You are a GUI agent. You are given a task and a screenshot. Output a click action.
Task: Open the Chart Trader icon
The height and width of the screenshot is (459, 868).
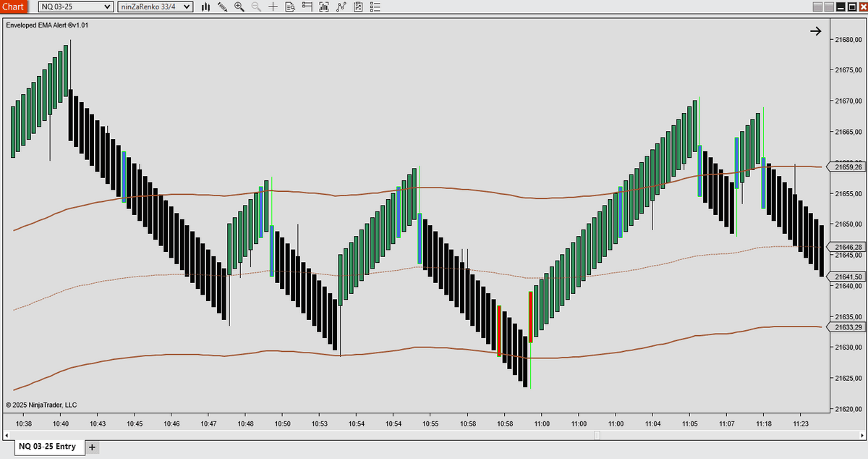[307, 7]
